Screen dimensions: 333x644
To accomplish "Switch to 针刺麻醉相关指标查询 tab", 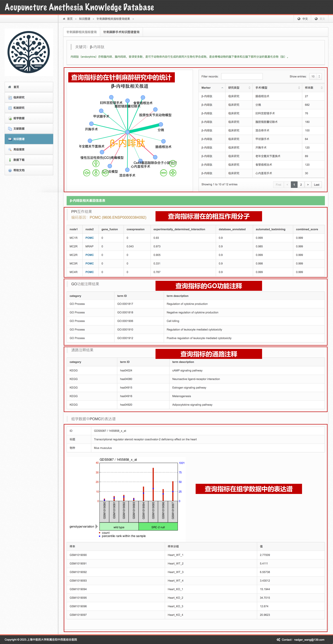I will click(82, 32).
